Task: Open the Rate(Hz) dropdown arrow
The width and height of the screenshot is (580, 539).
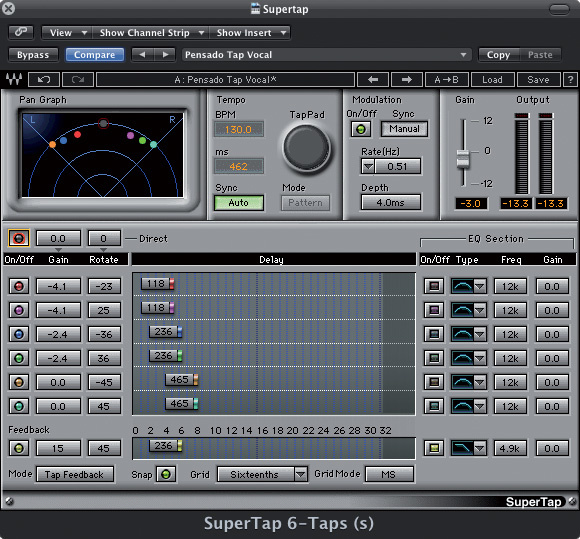Action: point(368,166)
